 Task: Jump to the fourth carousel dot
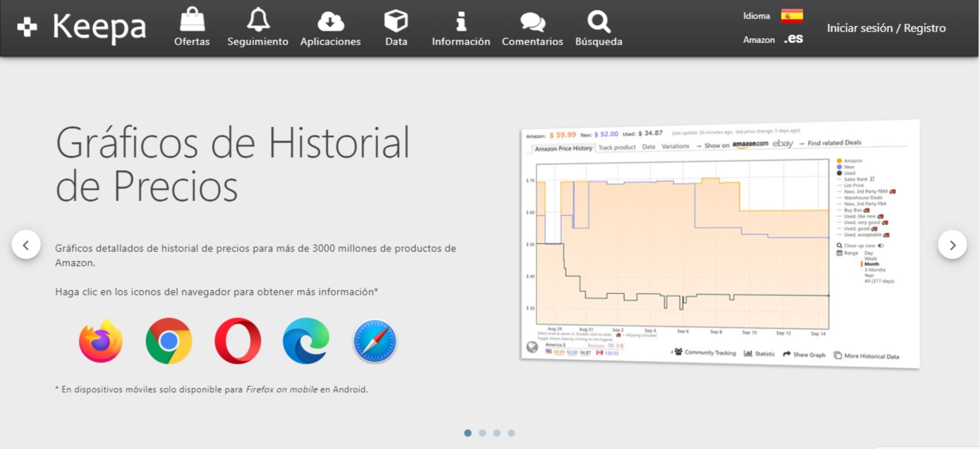point(511,433)
